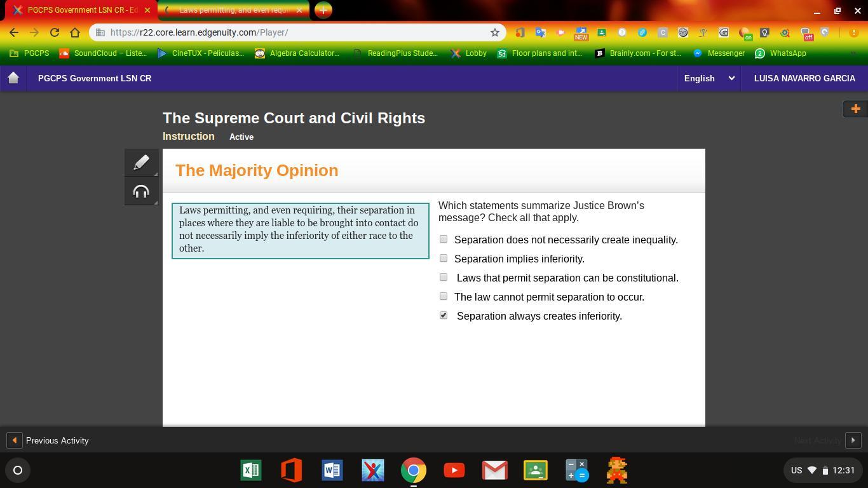Check 'Separation implies inferiority'
868x488 pixels.
pyautogui.click(x=444, y=259)
